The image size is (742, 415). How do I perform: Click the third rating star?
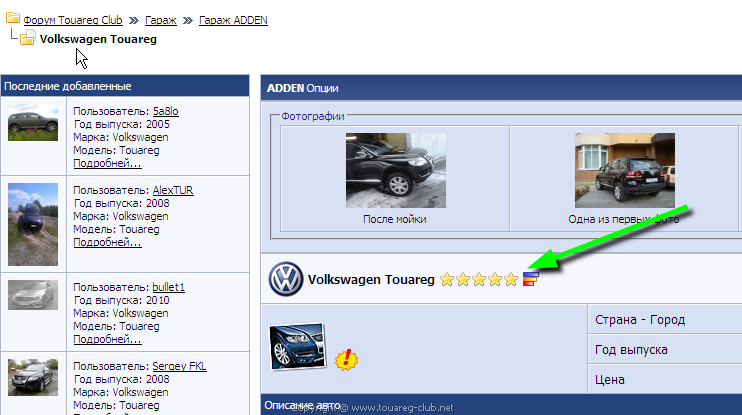(x=479, y=280)
